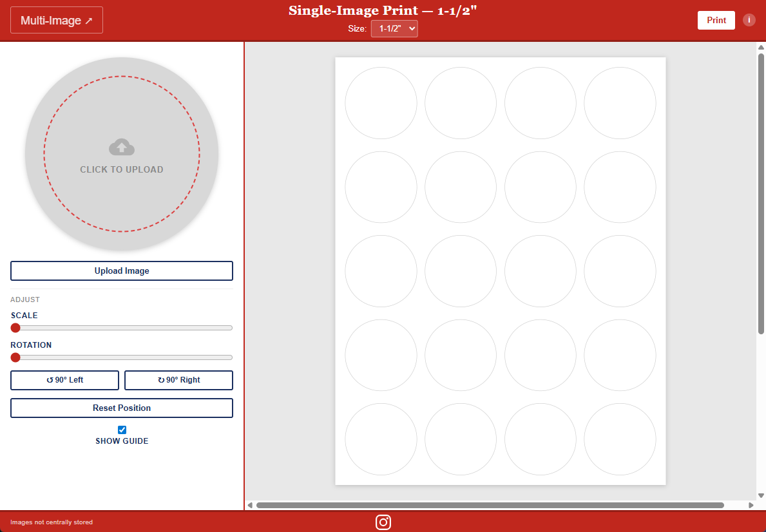Click the vertical scrollbar thumb
Screen dimensions: 766x532
coord(761,193)
